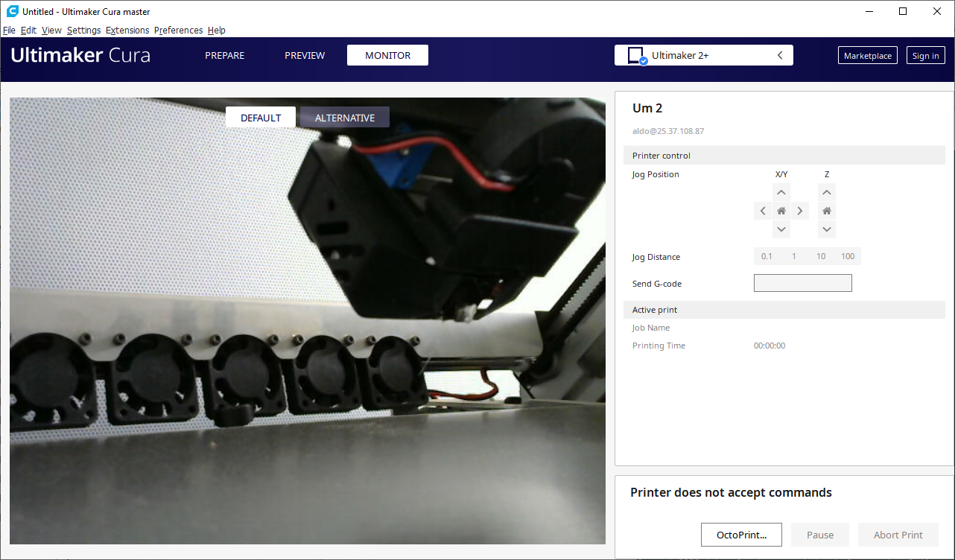Switch camera view to ALTERNATIVE

(344, 117)
